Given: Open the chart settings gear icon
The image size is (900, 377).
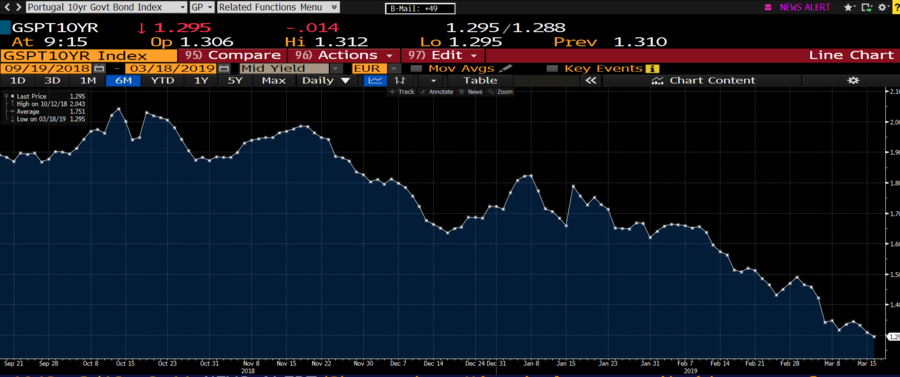Looking at the screenshot, I should point(854,80).
